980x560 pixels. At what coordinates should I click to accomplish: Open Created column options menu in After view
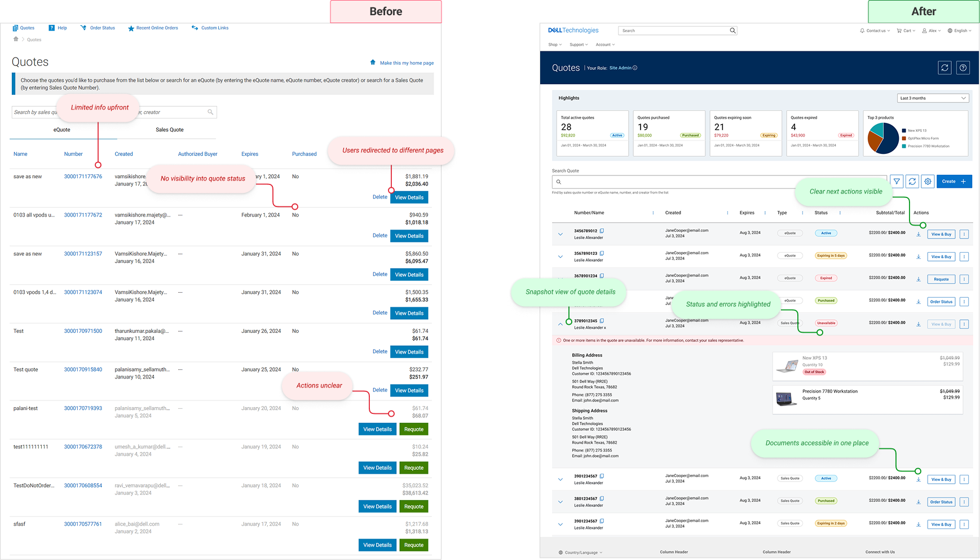click(x=727, y=213)
